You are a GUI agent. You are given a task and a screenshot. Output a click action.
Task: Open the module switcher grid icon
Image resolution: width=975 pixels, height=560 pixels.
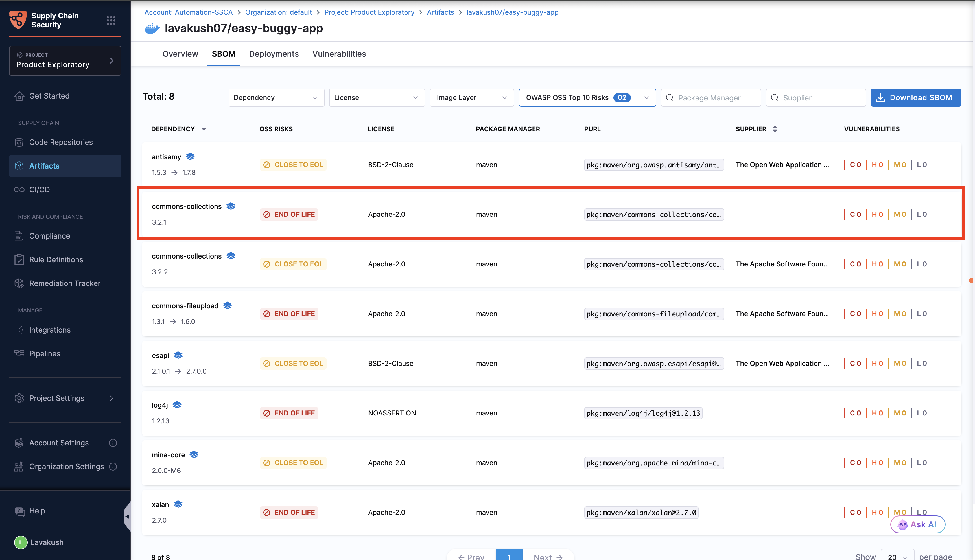[111, 20]
